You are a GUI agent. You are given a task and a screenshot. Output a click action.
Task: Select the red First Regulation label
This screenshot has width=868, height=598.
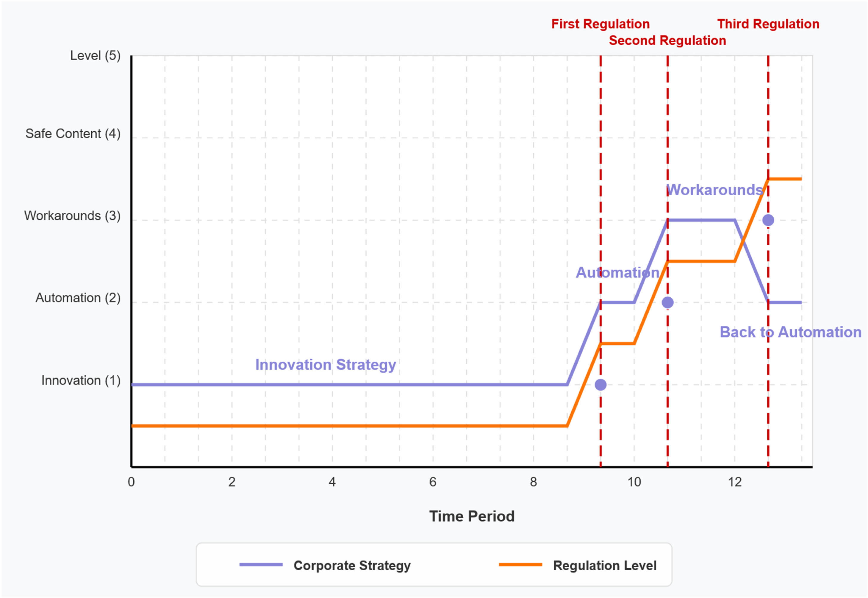(600, 24)
